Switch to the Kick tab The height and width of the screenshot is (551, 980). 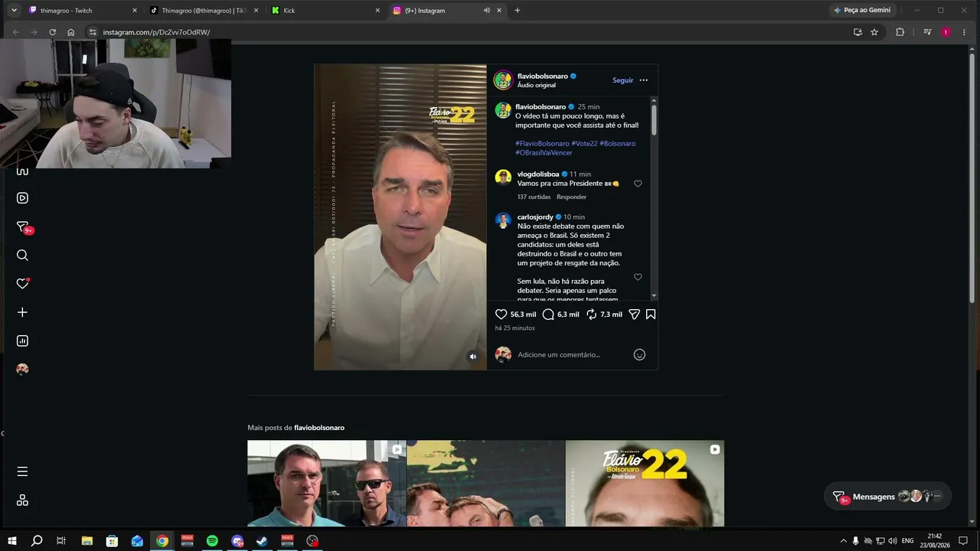click(326, 11)
